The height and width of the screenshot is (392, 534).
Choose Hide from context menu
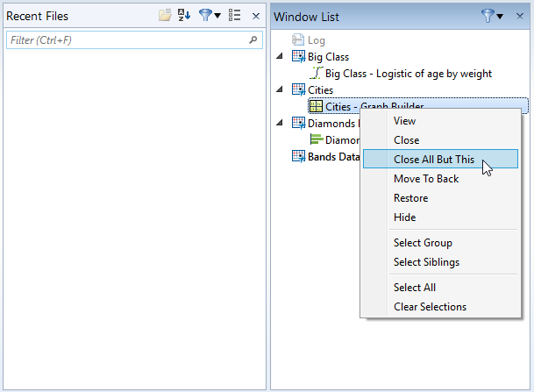(x=440, y=217)
